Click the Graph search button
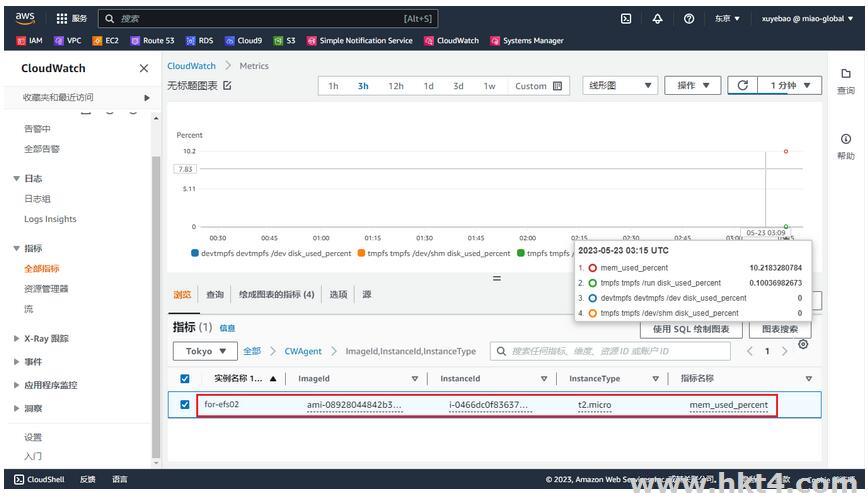Screen dimensions: 868x498 780,329
